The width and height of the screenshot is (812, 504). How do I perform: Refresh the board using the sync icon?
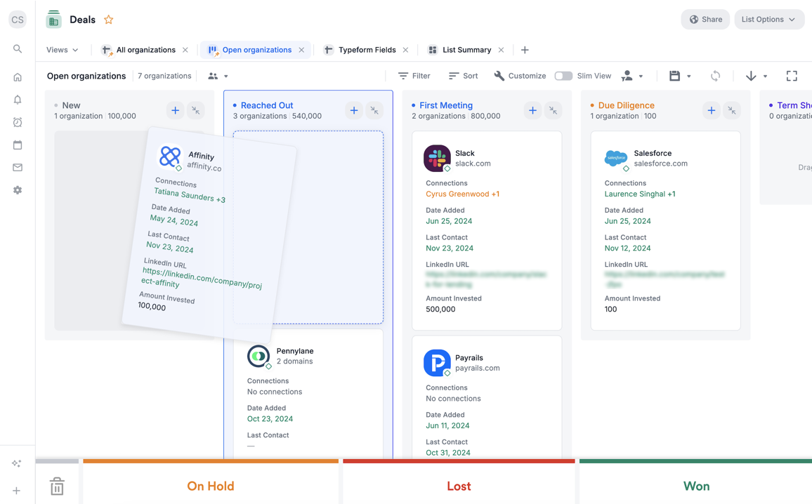click(716, 75)
